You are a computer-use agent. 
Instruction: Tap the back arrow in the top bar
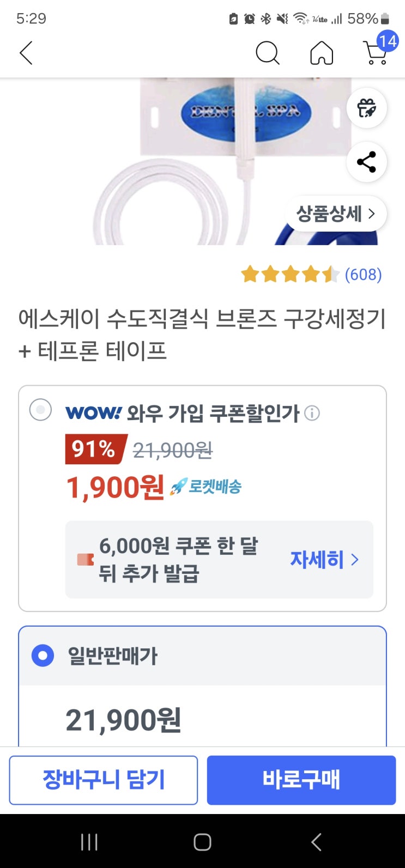click(26, 53)
